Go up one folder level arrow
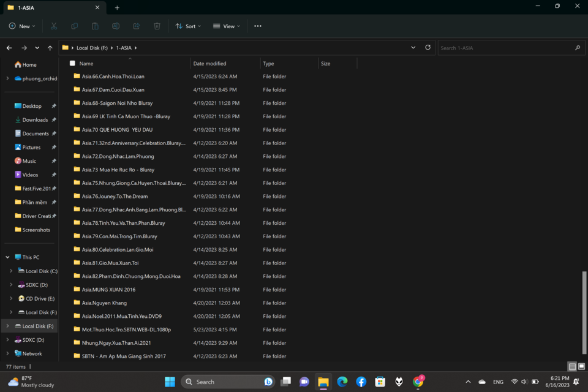 (x=50, y=48)
